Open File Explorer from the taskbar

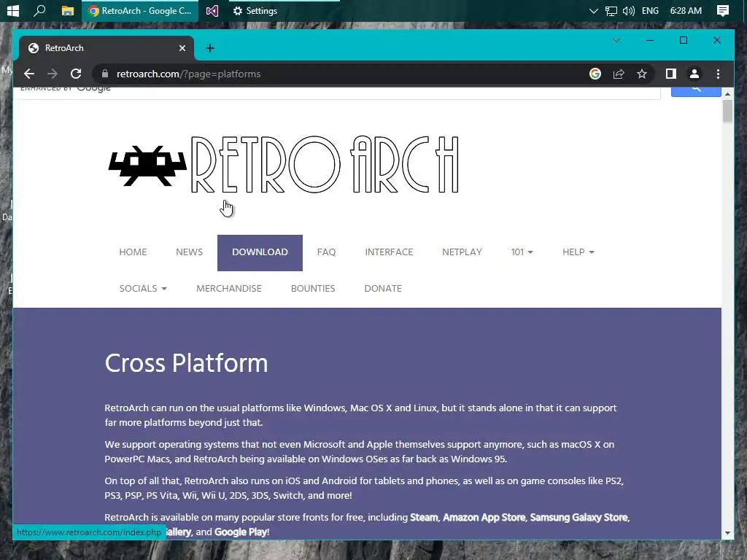pyautogui.click(x=68, y=10)
